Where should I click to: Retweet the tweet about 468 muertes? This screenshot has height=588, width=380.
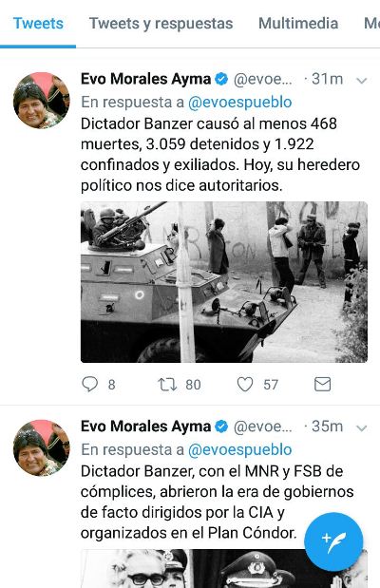(x=167, y=385)
